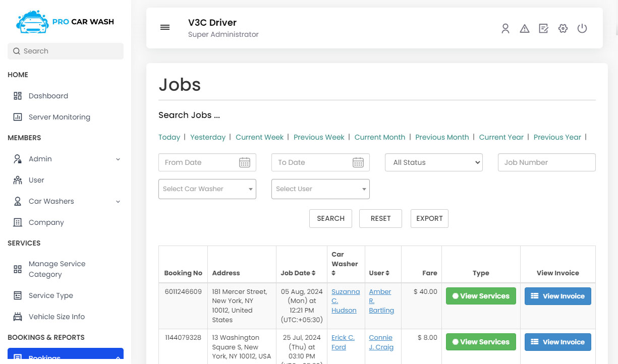Open the Select User dropdown

[320, 189]
